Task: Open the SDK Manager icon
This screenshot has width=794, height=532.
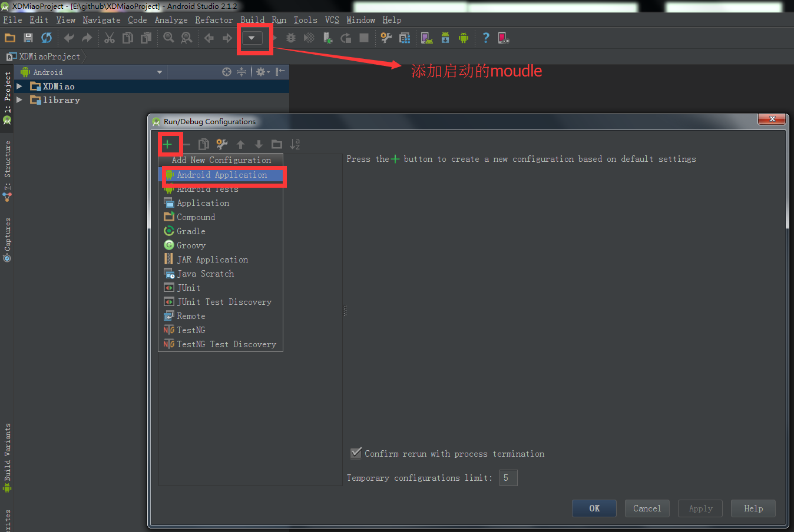Action: tap(445, 38)
